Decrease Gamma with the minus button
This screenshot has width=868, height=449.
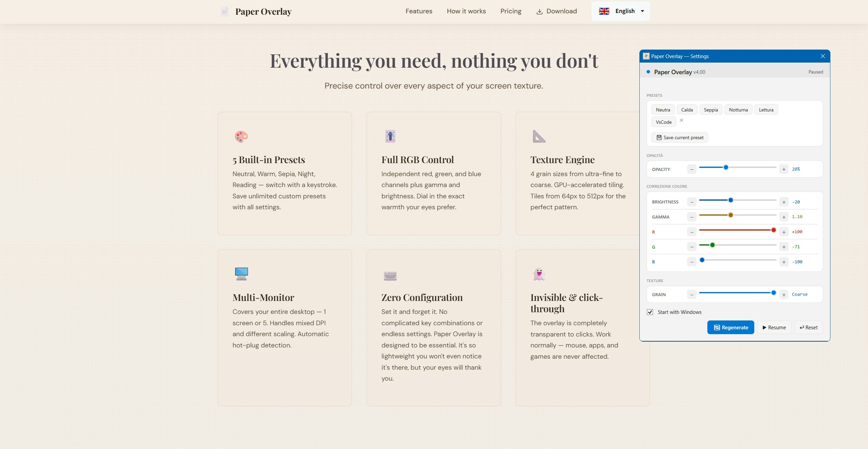coord(692,217)
